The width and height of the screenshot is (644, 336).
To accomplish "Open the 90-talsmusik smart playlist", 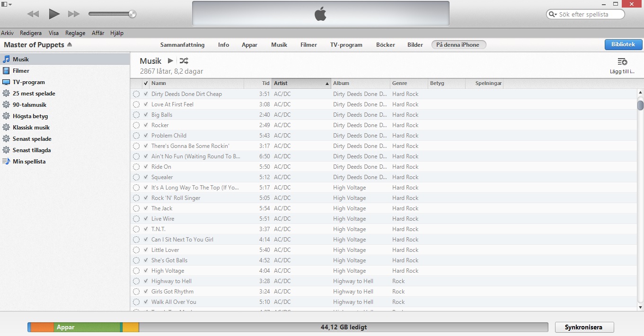I will (65, 105).
